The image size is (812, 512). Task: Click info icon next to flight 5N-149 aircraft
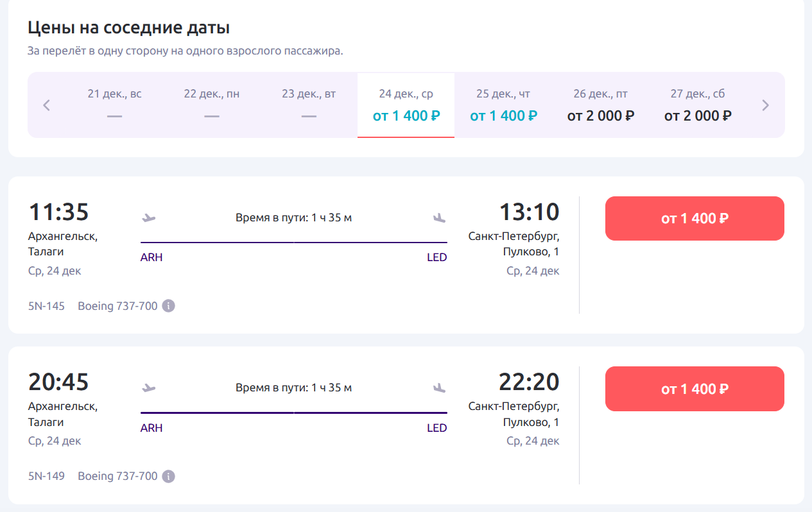(x=168, y=477)
